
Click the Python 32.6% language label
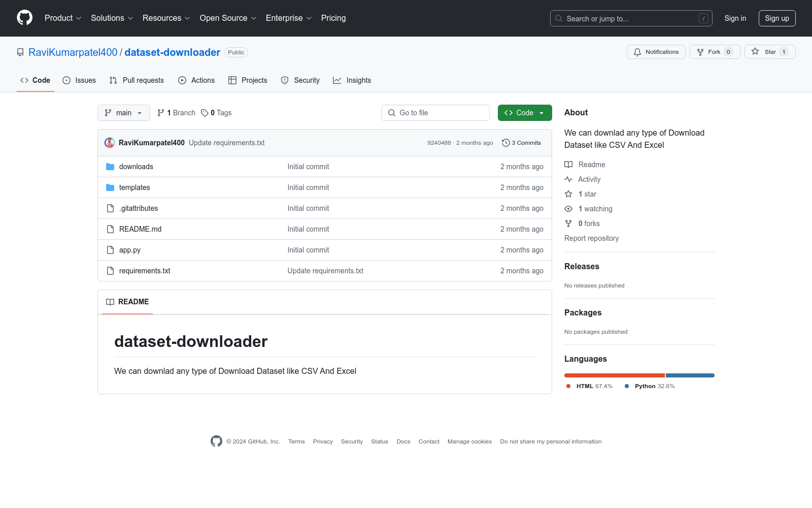point(650,386)
